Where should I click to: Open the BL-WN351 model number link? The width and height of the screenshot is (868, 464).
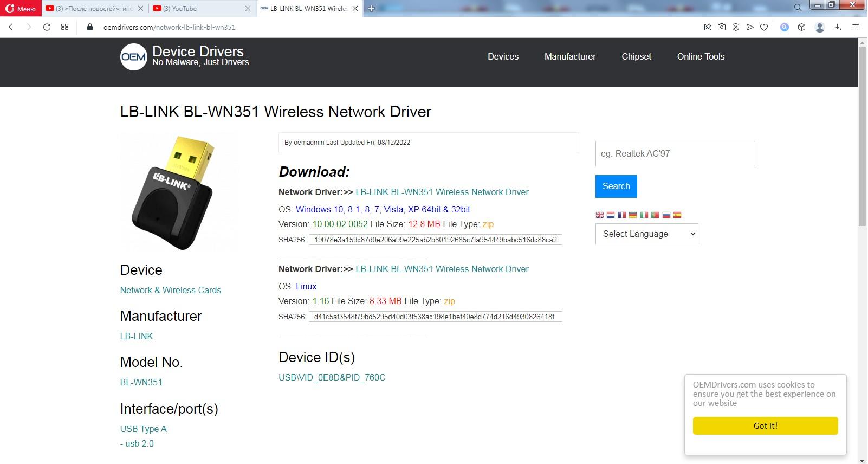click(141, 382)
